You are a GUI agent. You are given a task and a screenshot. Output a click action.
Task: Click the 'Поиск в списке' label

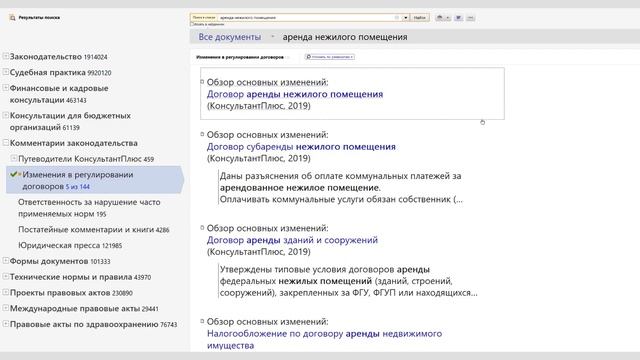pyautogui.click(x=204, y=18)
